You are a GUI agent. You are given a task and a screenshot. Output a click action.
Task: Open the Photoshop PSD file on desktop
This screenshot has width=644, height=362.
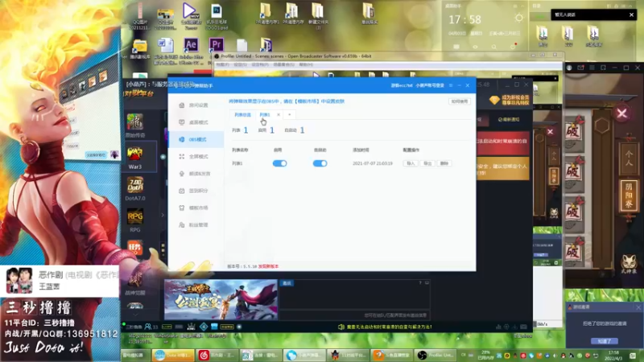point(216,17)
